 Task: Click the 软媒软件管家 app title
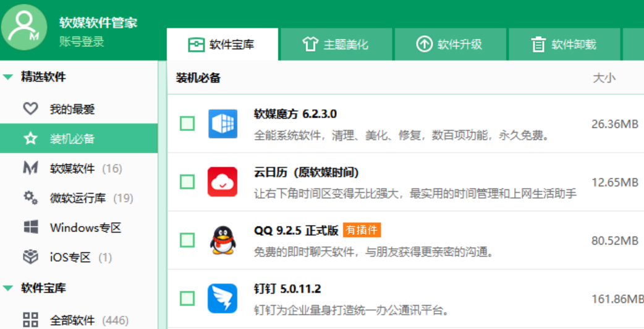98,23
